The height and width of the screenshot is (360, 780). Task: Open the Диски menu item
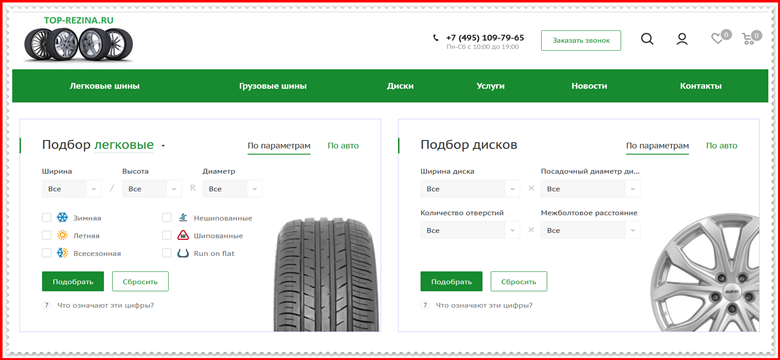coord(400,86)
